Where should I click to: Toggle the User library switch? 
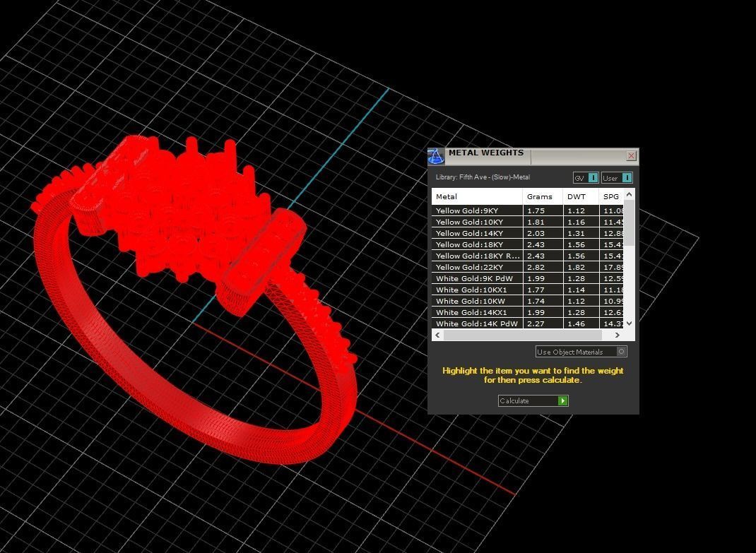click(x=617, y=178)
